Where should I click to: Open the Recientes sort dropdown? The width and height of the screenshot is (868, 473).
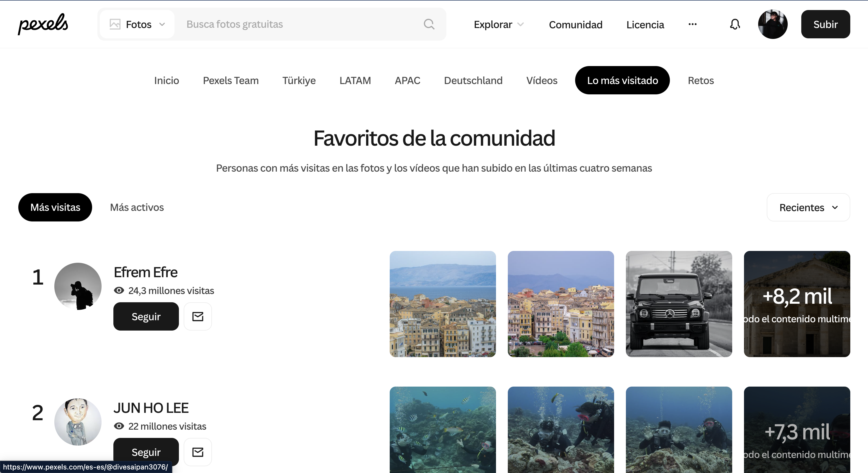point(808,207)
